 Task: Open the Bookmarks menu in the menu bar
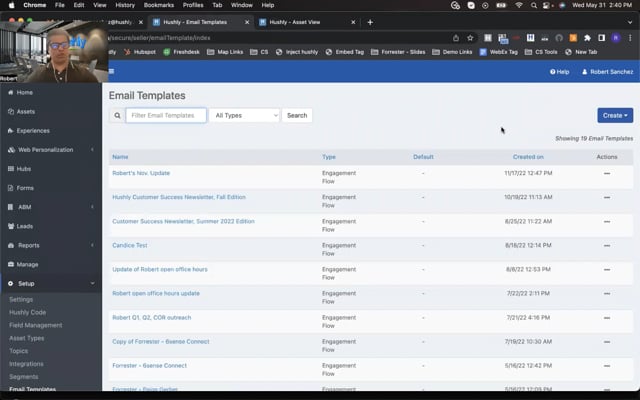(x=158, y=5)
